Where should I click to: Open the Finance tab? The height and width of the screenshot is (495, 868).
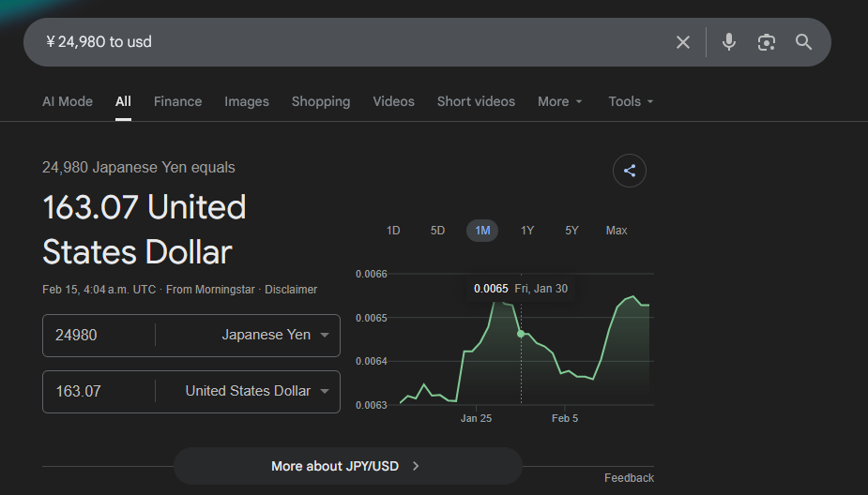[177, 102]
